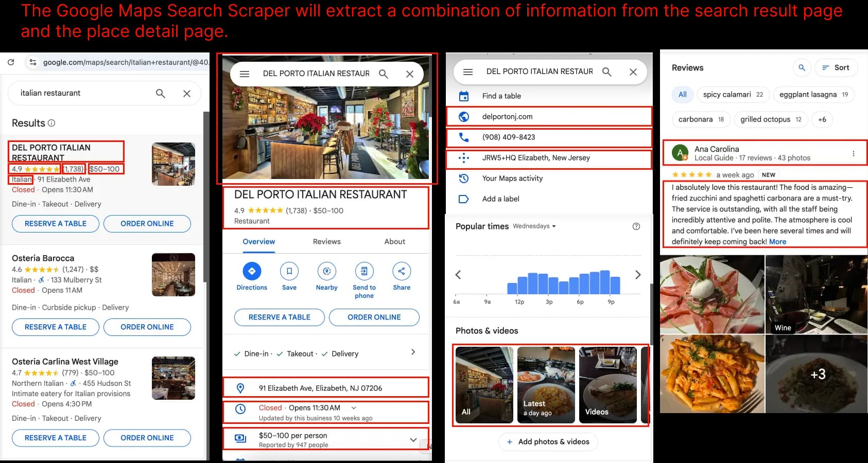Switch to the Reviews tab

327,242
